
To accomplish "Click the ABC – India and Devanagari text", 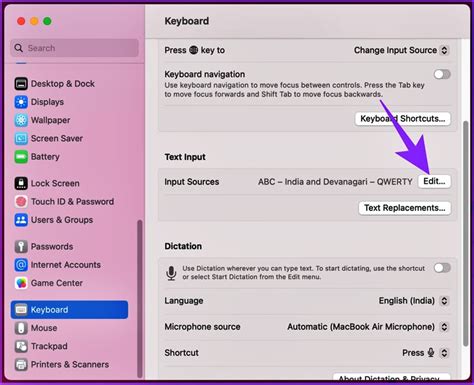I will point(335,182).
